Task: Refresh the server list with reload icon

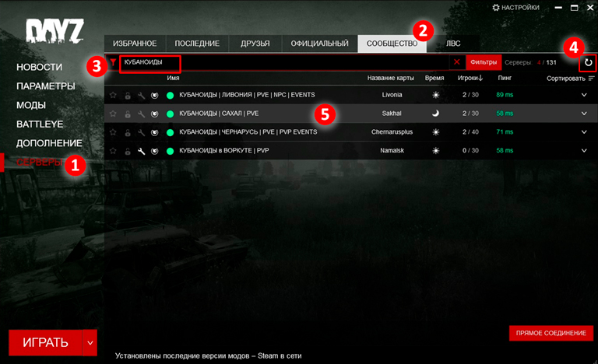Action: pyautogui.click(x=588, y=62)
